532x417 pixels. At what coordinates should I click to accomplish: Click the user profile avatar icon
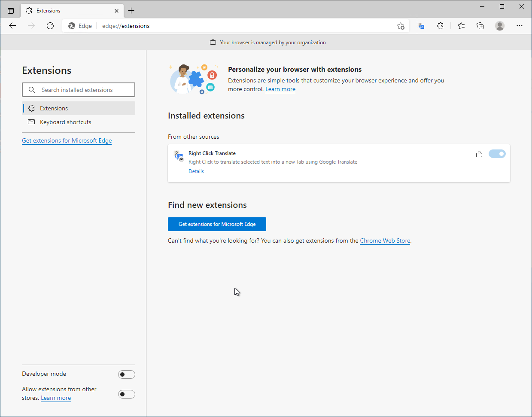pyautogui.click(x=499, y=26)
